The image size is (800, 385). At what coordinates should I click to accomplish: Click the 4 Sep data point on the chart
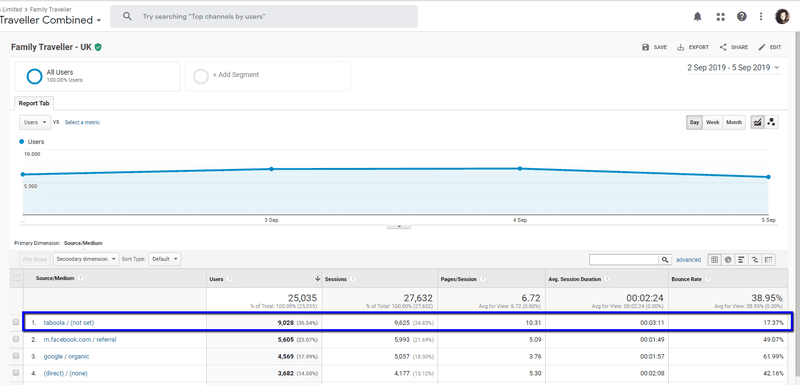point(520,168)
